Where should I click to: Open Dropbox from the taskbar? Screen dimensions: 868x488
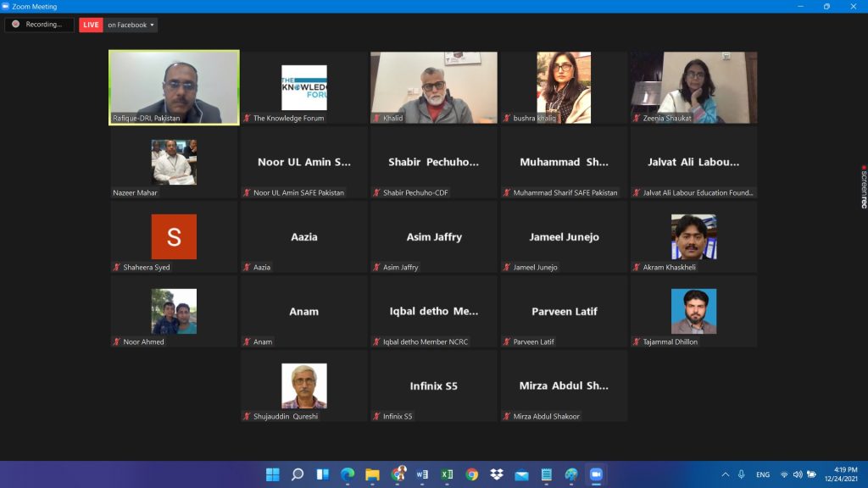pos(497,474)
